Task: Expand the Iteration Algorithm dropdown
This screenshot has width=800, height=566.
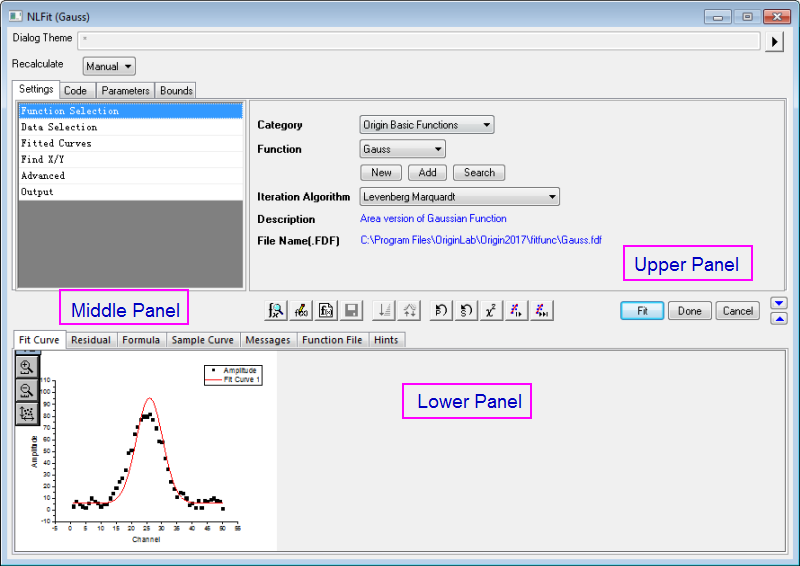Action: 459,197
